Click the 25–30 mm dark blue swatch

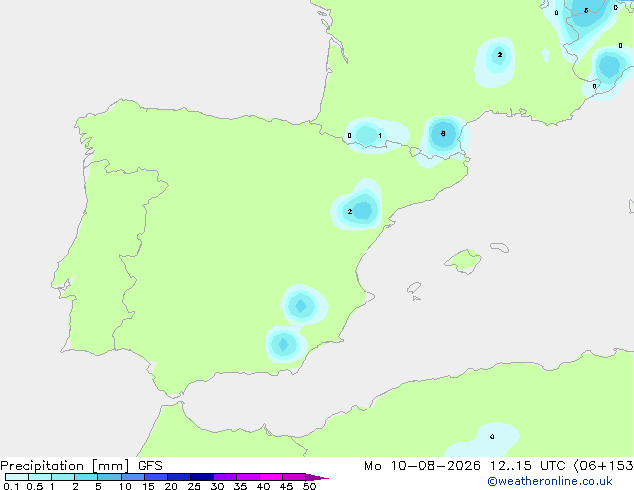[202, 477]
